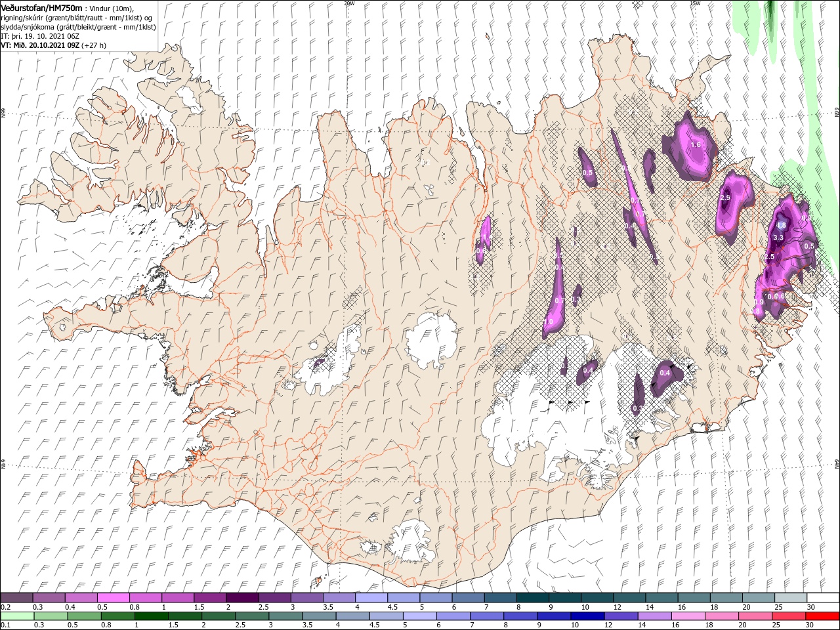Click the Veðurstofan/HM750m map title
840x630 pixels.
coord(41,7)
